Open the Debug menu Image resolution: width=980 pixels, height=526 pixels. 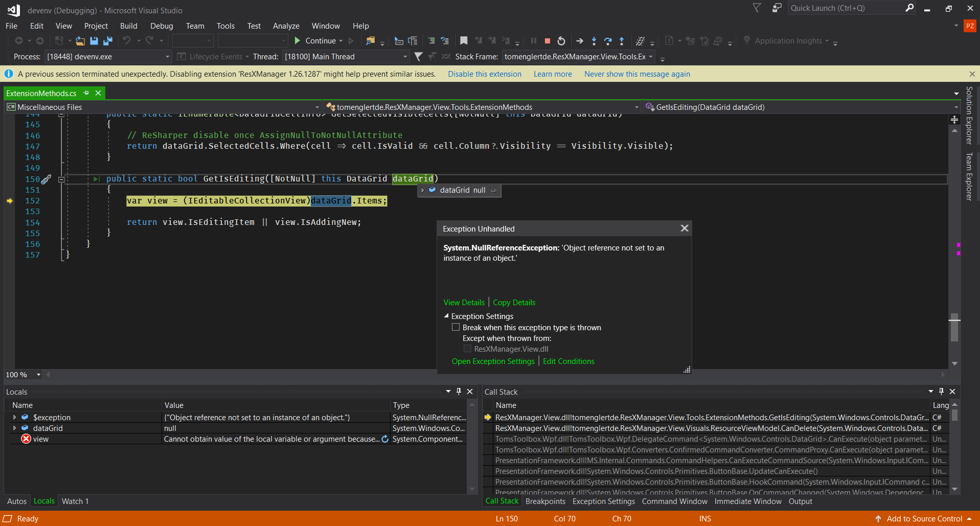pos(162,26)
